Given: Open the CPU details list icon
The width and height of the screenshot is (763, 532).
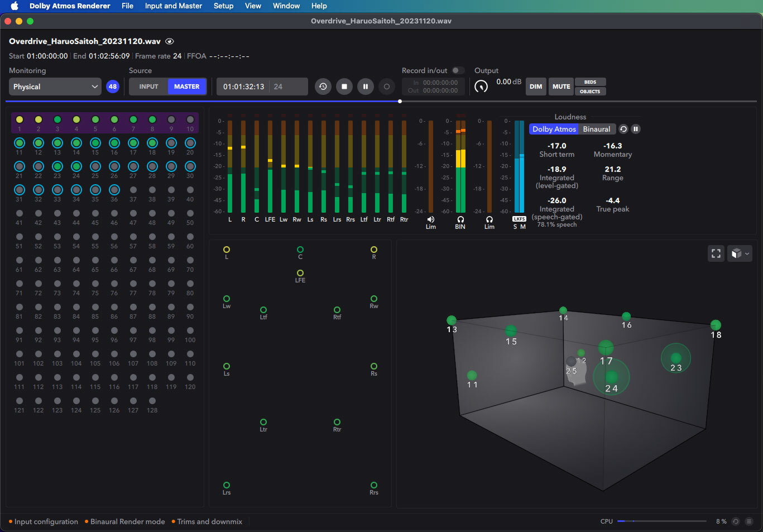Looking at the screenshot, I should pyautogui.click(x=749, y=521).
